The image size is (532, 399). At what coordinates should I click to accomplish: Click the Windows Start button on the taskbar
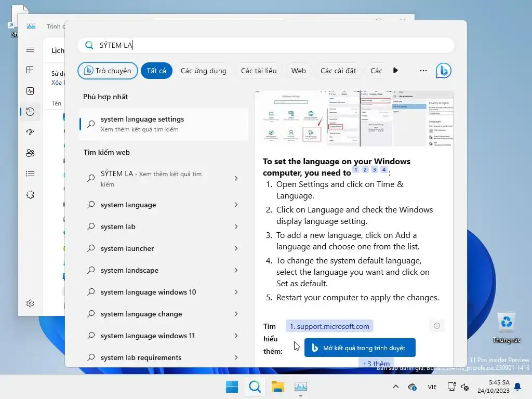pyautogui.click(x=232, y=387)
